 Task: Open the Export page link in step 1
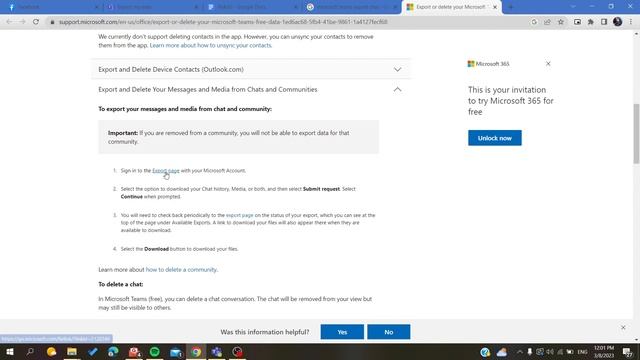[166, 171]
